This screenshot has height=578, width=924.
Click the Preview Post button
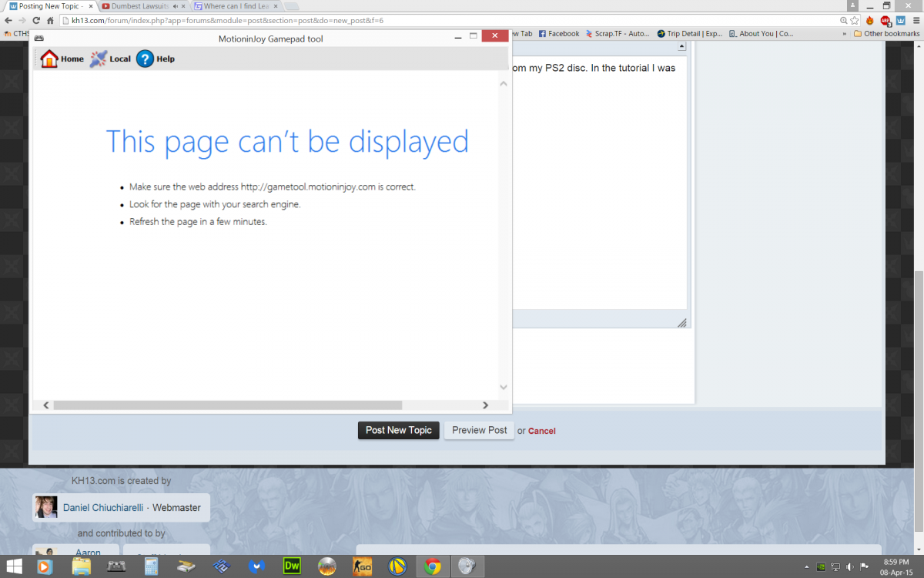click(x=479, y=430)
